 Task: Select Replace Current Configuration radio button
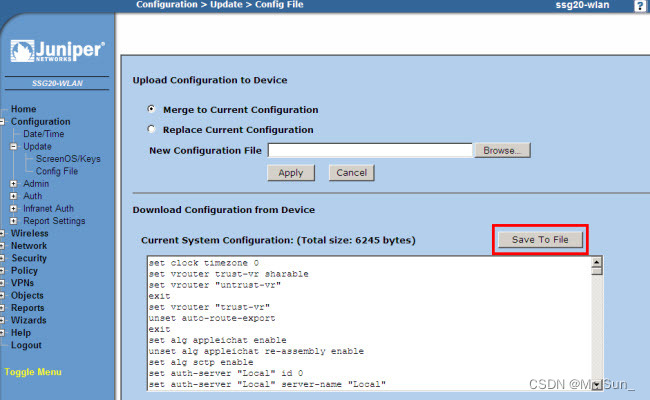tap(151, 129)
